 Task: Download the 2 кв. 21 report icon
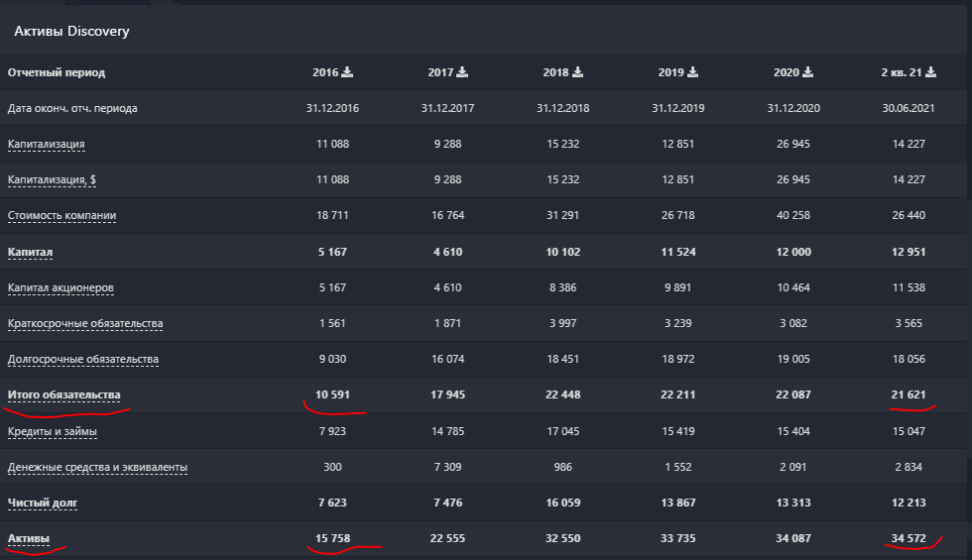point(931,71)
